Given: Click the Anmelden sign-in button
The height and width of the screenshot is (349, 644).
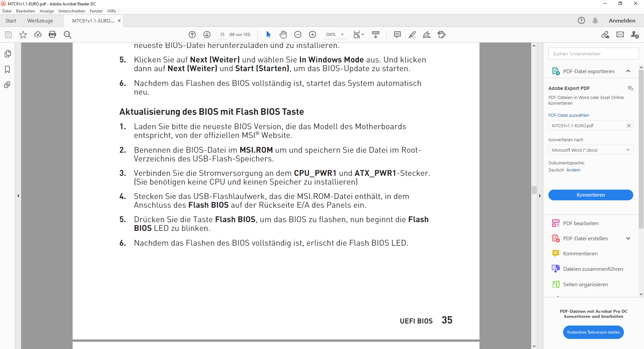Looking at the screenshot, I should pyautogui.click(x=622, y=20).
